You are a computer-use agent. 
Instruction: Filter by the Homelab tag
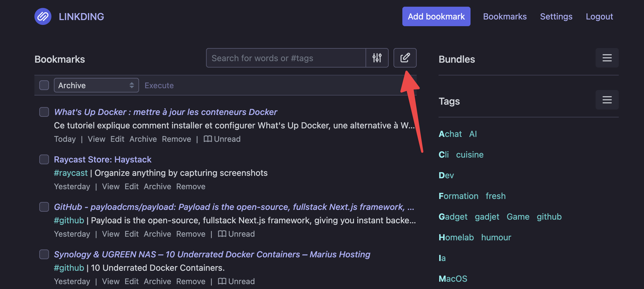click(456, 237)
